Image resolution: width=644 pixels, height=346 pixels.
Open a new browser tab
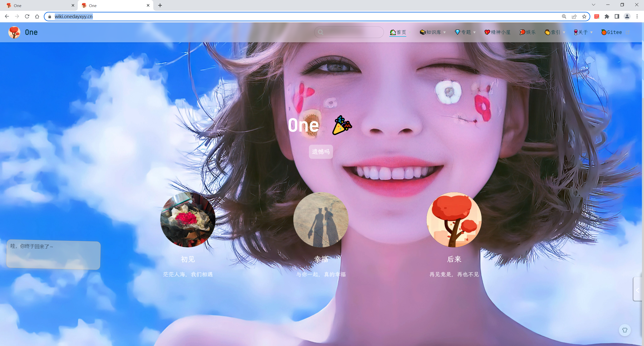[160, 5]
